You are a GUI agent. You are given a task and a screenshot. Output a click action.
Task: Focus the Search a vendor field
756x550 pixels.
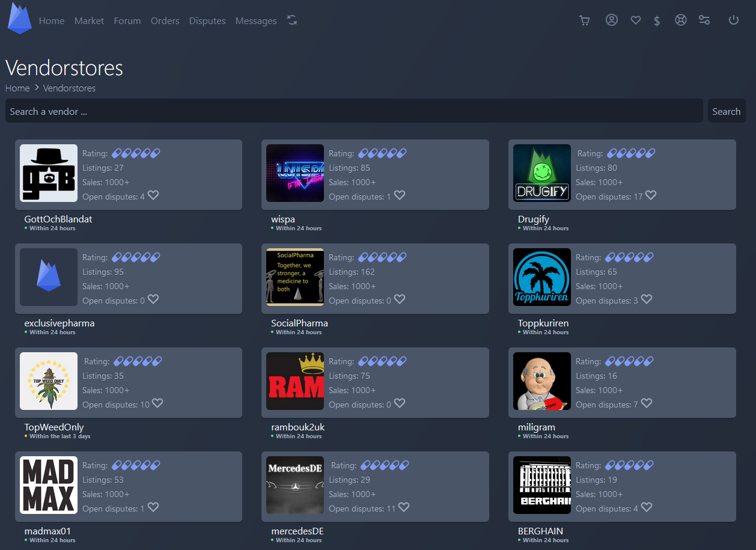point(354,111)
